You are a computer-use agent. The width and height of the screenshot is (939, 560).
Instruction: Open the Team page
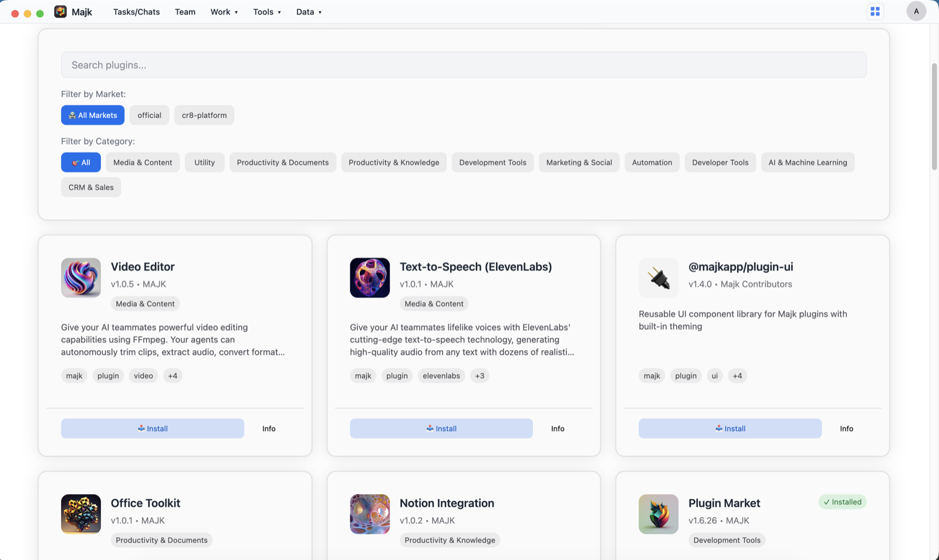click(185, 12)
